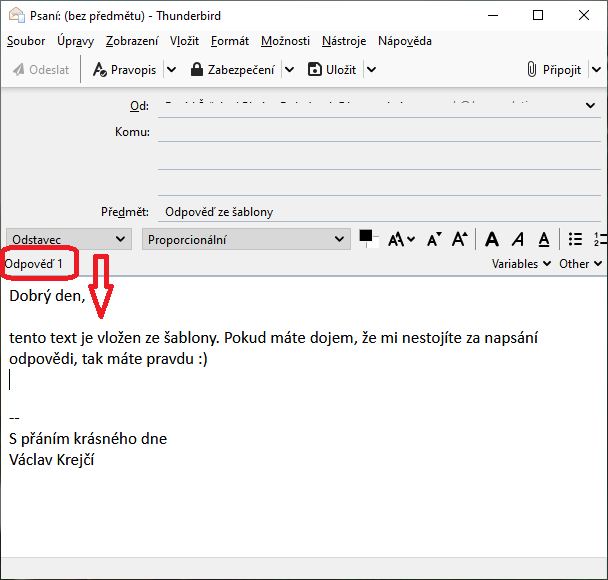Attach a file with Připojit
Screen dimensions: 608x580
coord(554,70)
